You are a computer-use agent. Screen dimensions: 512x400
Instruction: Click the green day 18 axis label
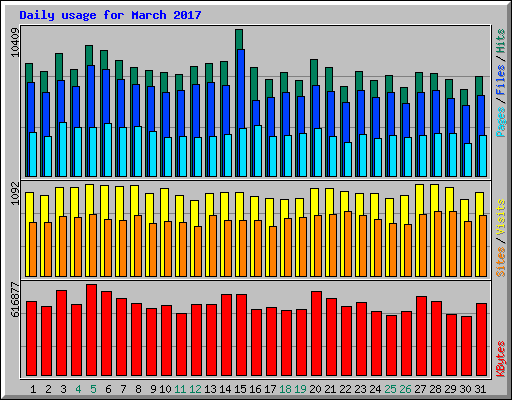click(285, 389)
